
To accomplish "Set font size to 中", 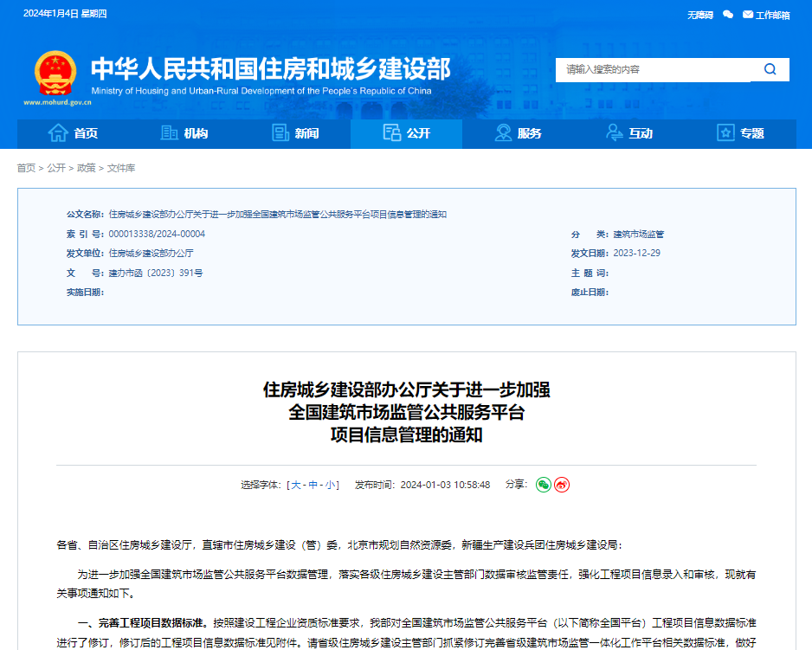I will tap(313, 485).
